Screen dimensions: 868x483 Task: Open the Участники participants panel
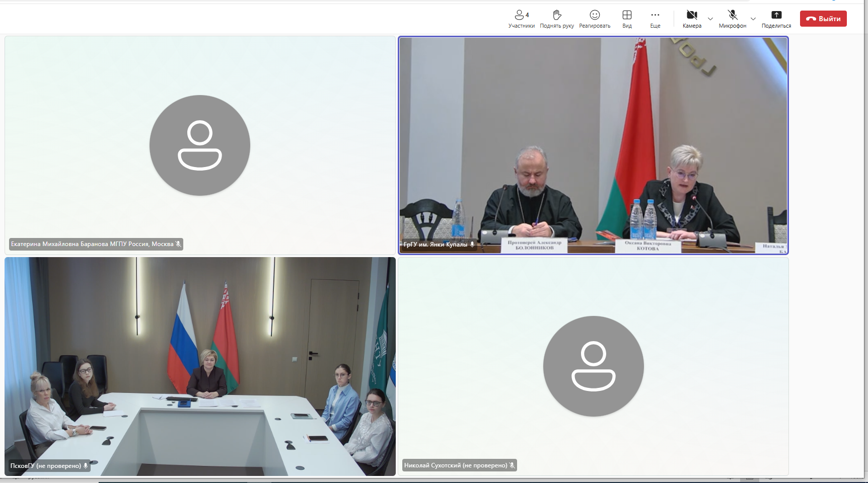521,19
